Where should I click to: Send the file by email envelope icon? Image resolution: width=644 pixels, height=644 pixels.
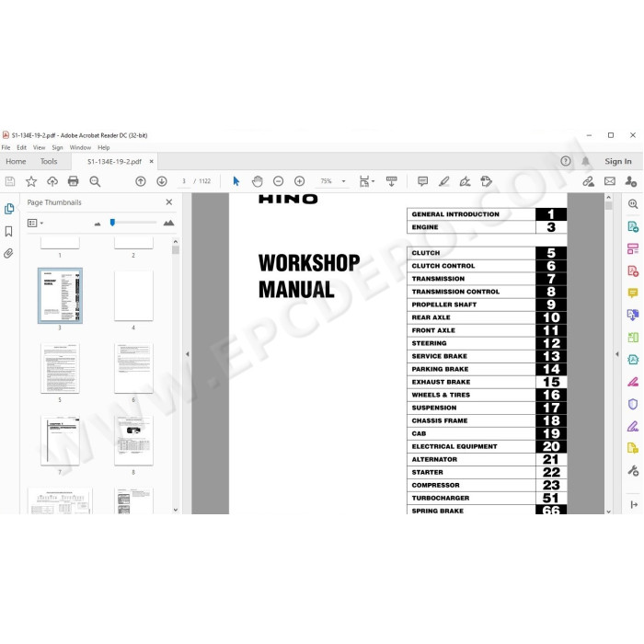610,181
